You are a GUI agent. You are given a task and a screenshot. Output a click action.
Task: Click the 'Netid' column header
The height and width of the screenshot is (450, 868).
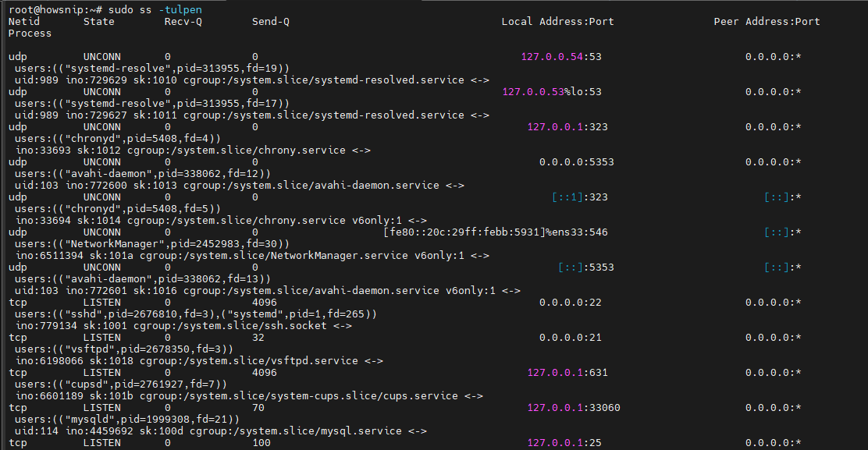23,22
